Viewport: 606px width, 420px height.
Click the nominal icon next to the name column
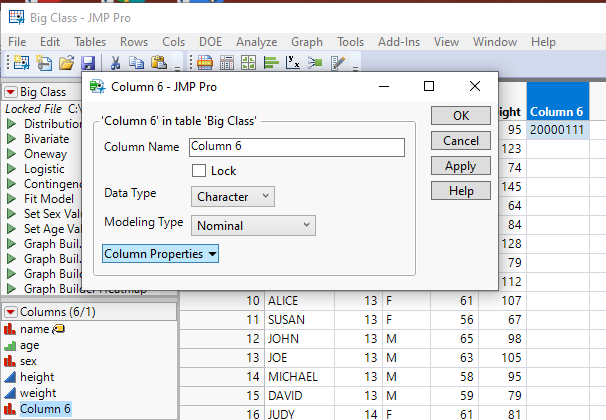point(10,329)
